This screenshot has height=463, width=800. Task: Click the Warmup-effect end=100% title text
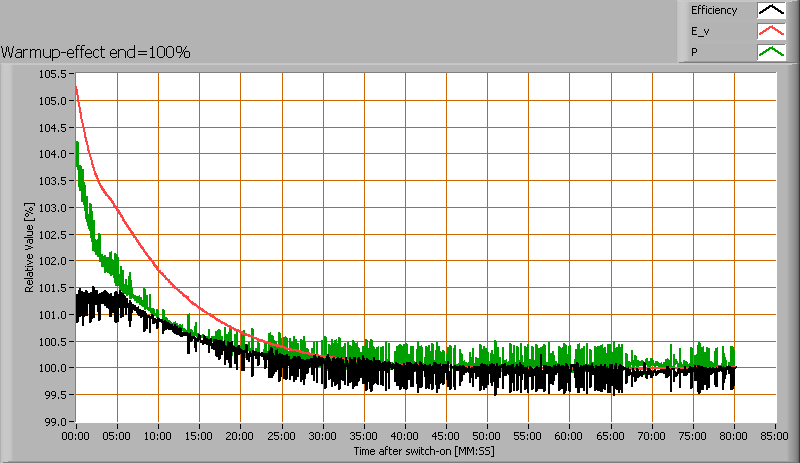[96, 52]
